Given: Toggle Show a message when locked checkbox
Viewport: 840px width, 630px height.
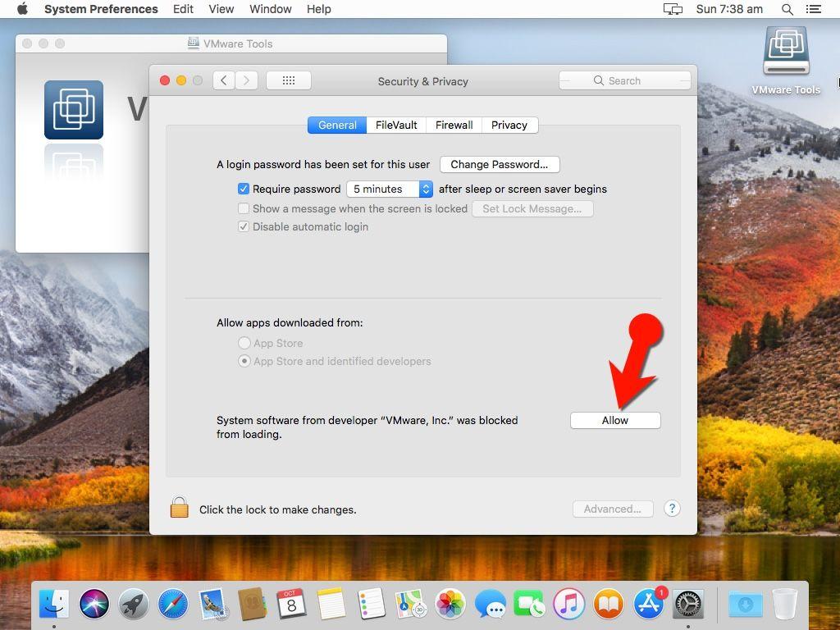Looking at the screenshot, I should coord(243,208).
